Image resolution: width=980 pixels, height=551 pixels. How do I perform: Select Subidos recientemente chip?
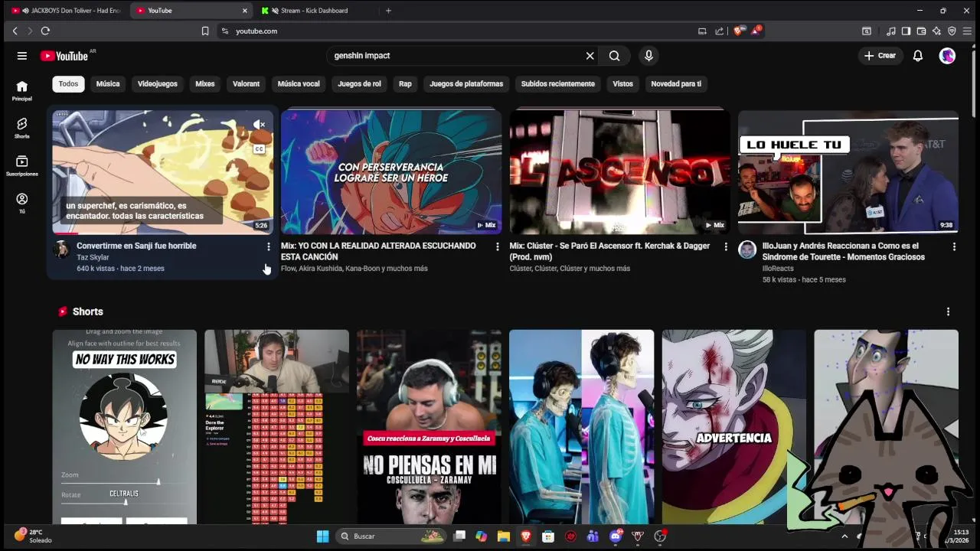[x=558, y=84]
